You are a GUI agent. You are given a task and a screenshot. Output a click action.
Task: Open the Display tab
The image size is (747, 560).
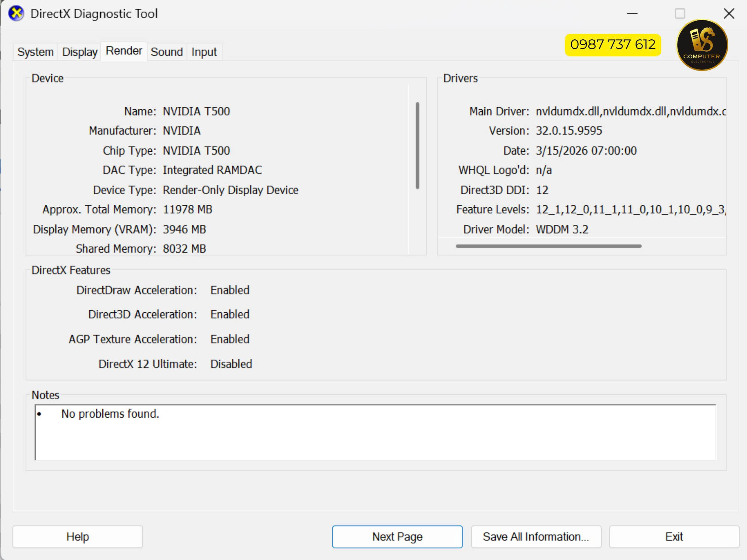pyautogui.click(x=80, y=52)
